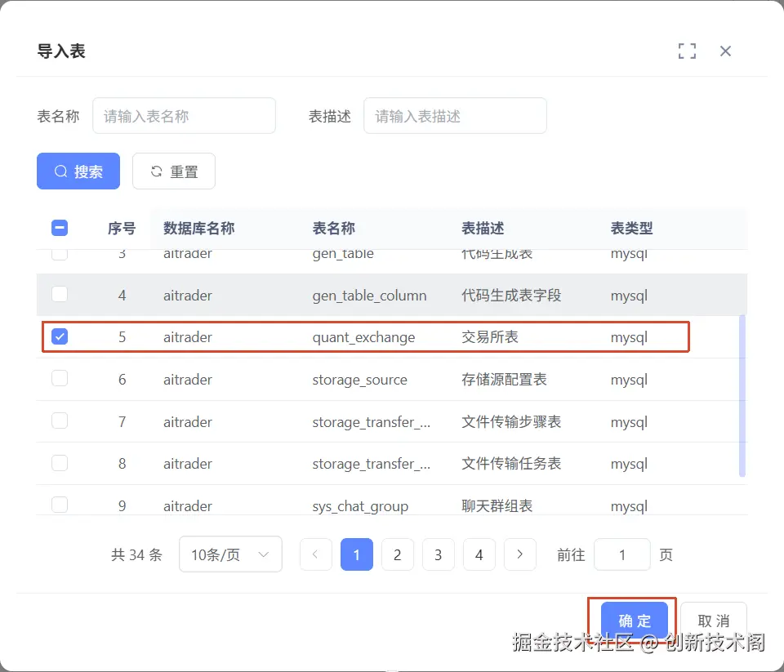784x672 pixels.
Task: Confirm import with the 确定 button
Action: point(634,621)
